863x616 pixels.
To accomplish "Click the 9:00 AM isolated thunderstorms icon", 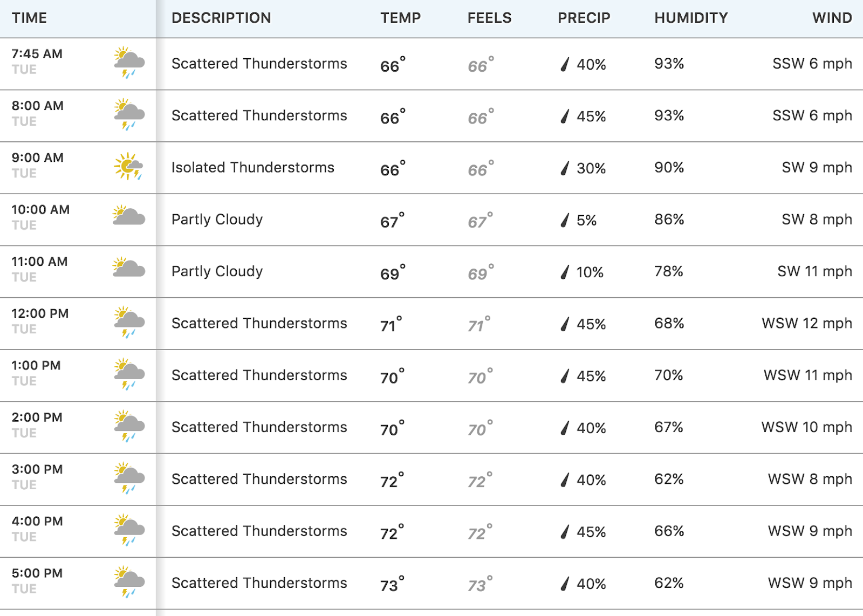I will pos(128,166).
